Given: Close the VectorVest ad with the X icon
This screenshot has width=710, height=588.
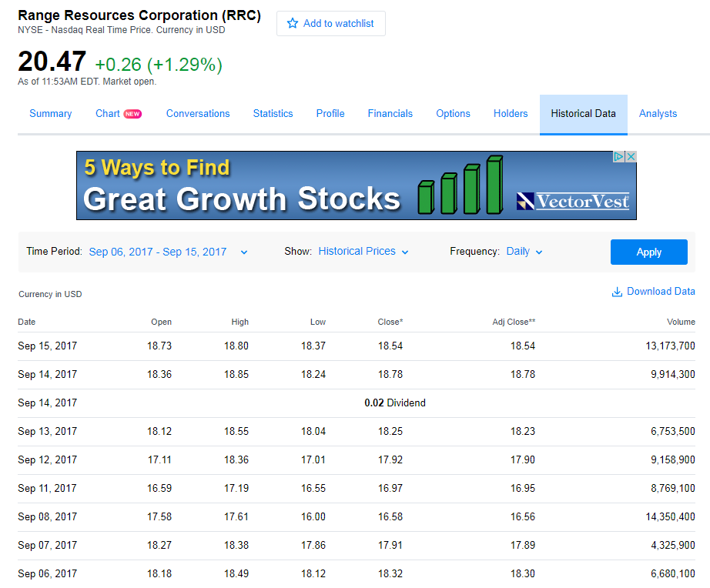Looking at the screenshot, I should click(x=631, y=156).
